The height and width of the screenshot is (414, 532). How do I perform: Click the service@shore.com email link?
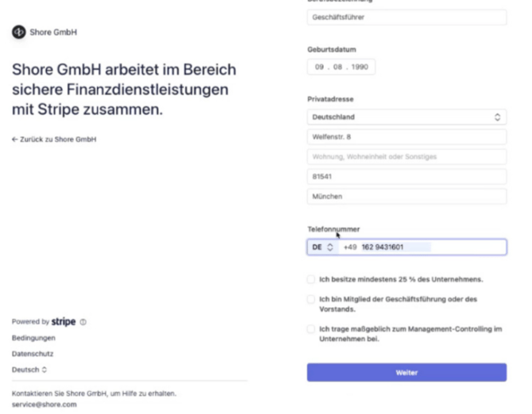click(44, 404)
